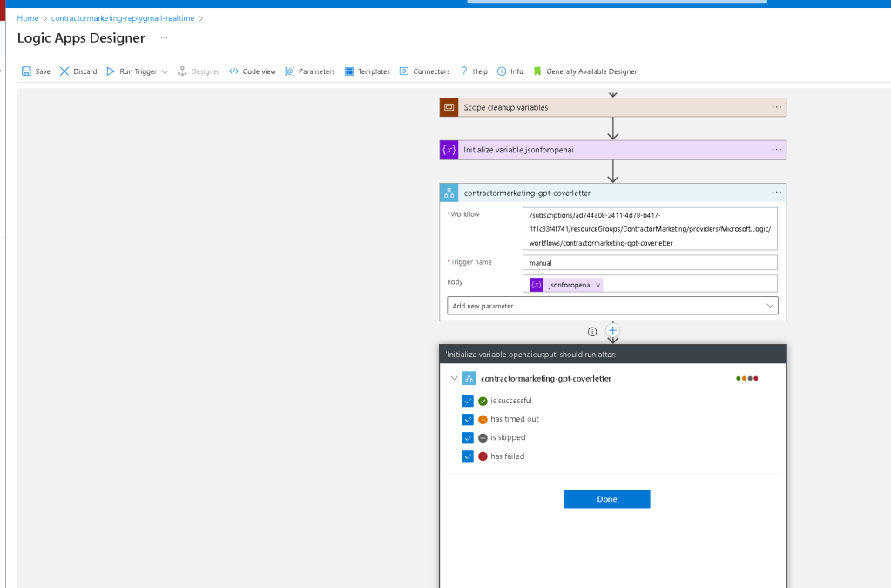This screenshot has height=588, width=891.
Task: Click the colored status dots indicator
Action: point(746,378)
